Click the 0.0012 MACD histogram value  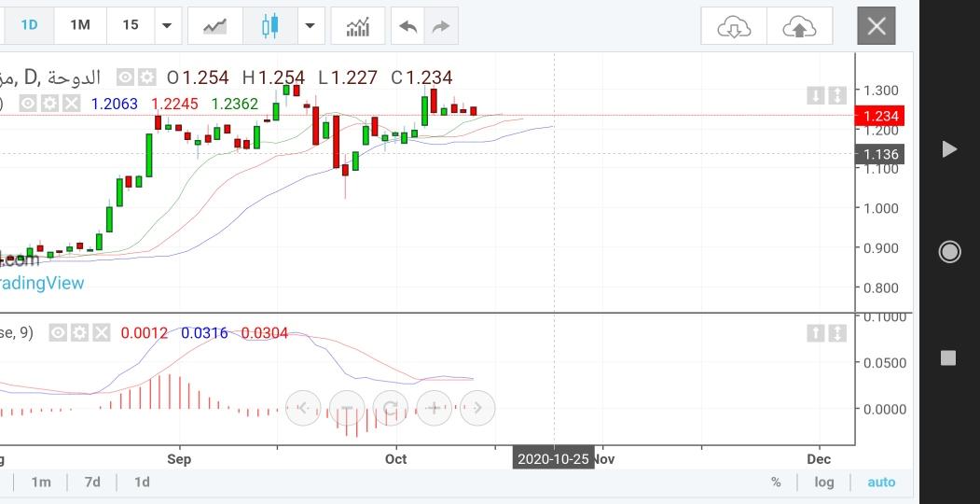point(145,333)
